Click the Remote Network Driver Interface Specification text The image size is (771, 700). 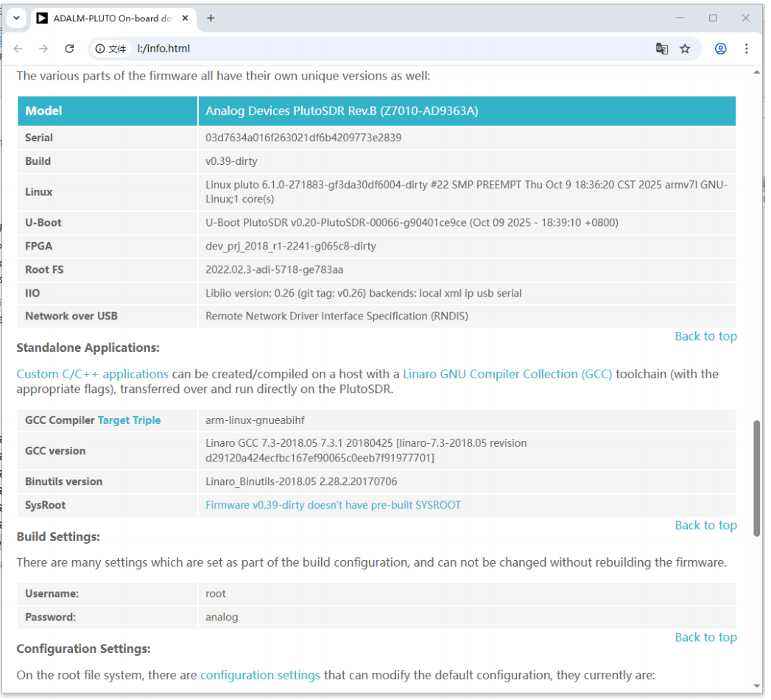click(x=337, y=316)
